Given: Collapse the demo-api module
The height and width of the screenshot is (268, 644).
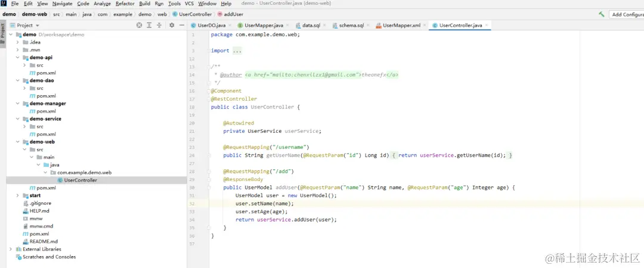Looking at the screenshot, I should [18, 57].
